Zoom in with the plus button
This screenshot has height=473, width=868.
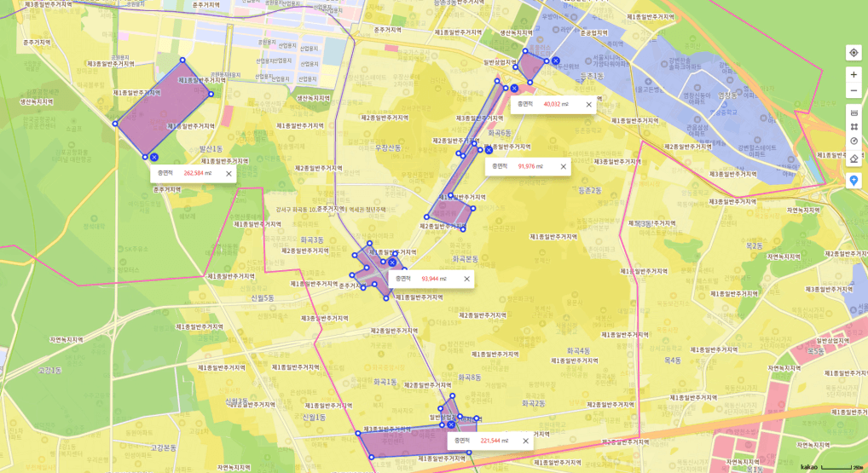(x=854, y=75)
